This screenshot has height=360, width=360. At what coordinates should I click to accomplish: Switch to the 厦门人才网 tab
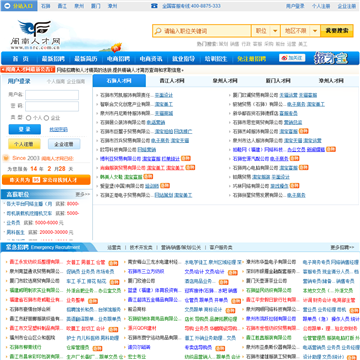coord(278,81)
